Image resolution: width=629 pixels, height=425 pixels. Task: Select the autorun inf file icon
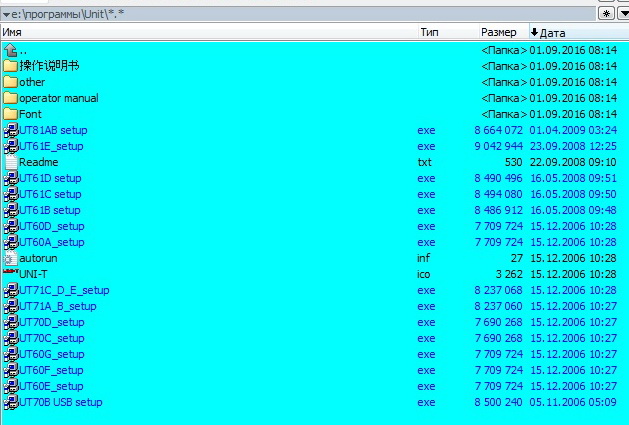[11, 258]
